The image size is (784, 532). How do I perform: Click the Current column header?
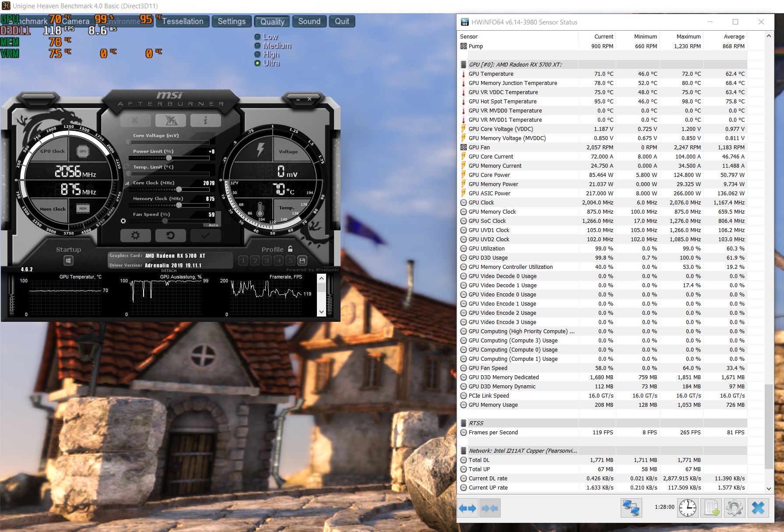pyautogui.click(x=597, y=36)
